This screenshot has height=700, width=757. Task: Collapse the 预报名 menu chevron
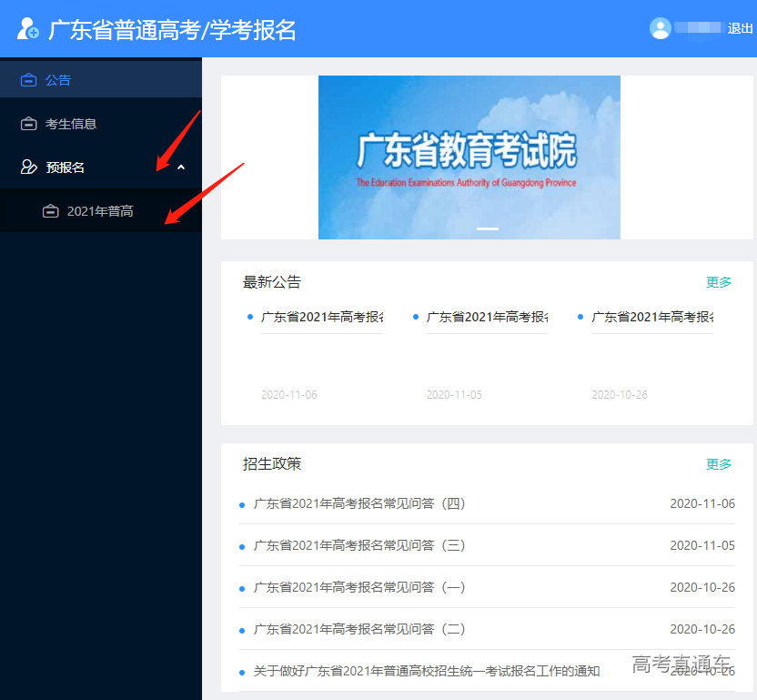[x=180, y=167]
